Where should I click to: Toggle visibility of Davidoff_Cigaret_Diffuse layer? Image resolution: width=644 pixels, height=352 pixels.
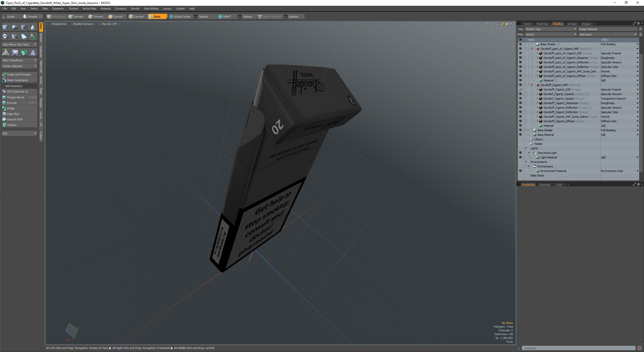pyautogui.click(x=520, y=121)
